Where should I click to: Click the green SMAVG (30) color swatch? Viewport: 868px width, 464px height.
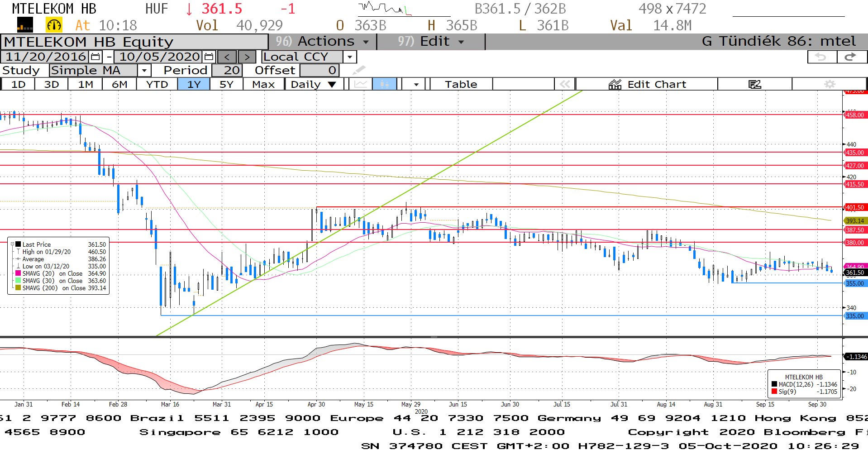coord(18,281)
